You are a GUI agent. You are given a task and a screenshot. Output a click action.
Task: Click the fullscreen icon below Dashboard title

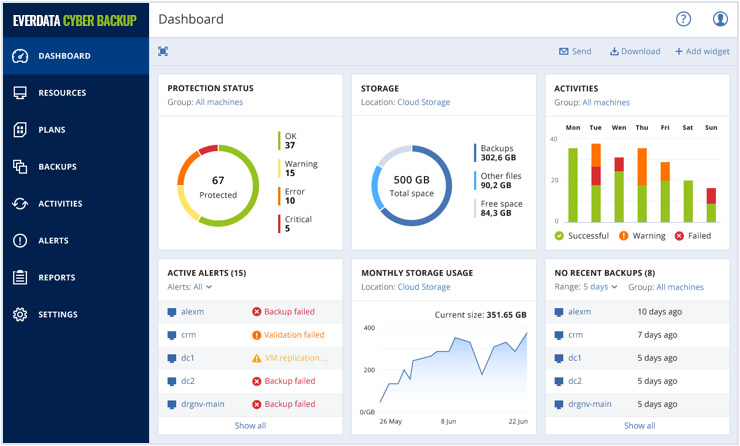163,51
